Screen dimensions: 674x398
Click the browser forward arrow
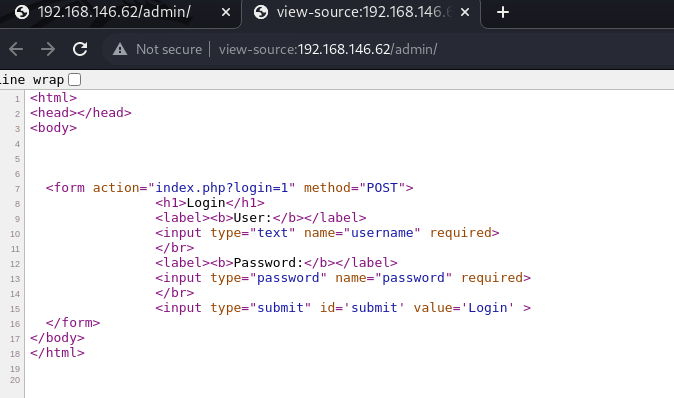tap(48, 49)
